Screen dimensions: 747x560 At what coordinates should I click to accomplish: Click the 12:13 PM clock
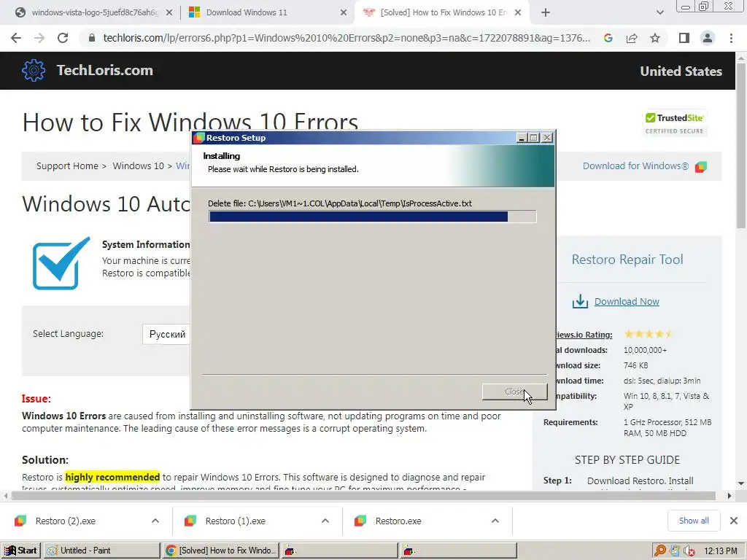(x=720, y=551)
